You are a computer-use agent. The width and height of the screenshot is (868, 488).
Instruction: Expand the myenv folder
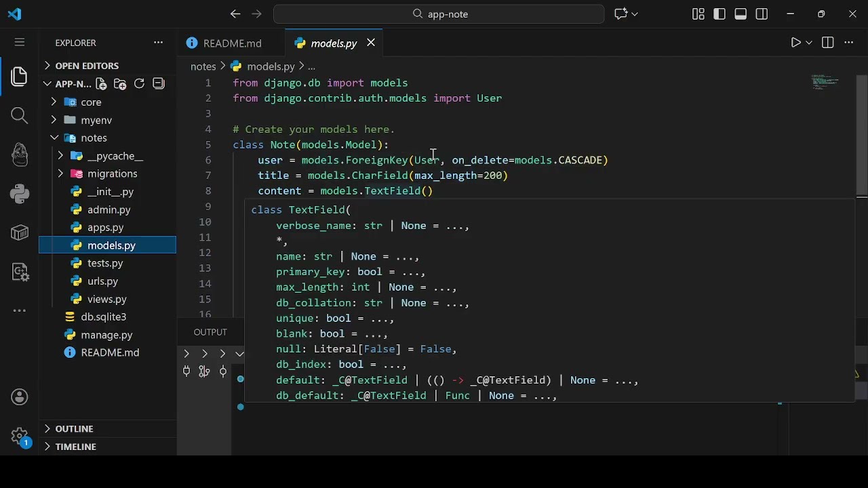[x=54, y=120]
